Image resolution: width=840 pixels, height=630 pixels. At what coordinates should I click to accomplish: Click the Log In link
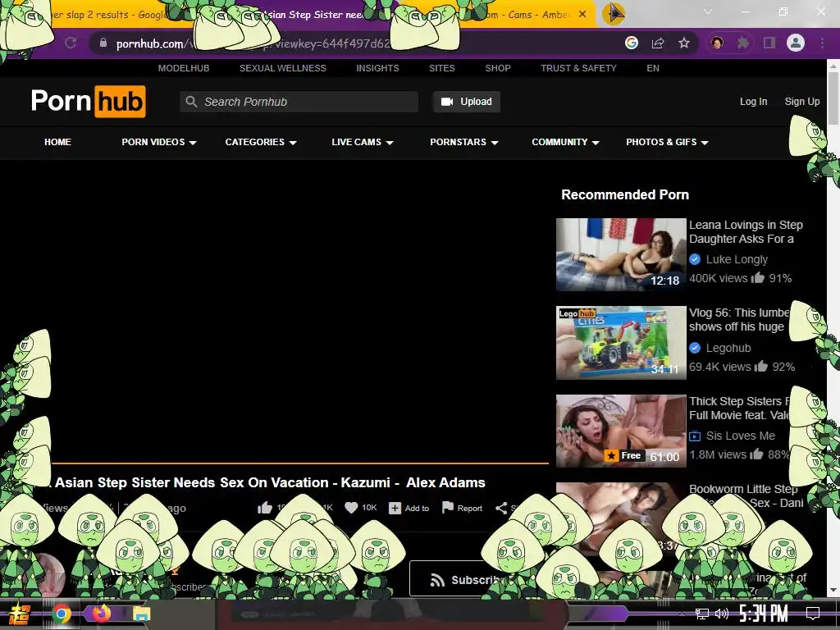tap(753, 101)
